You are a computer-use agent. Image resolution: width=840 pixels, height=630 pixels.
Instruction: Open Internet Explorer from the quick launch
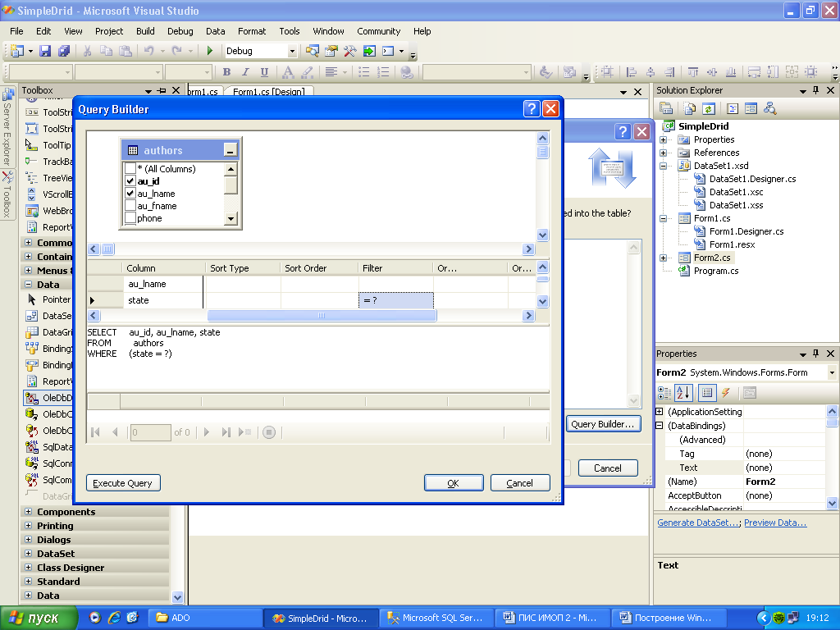click(x=114, y=618)
